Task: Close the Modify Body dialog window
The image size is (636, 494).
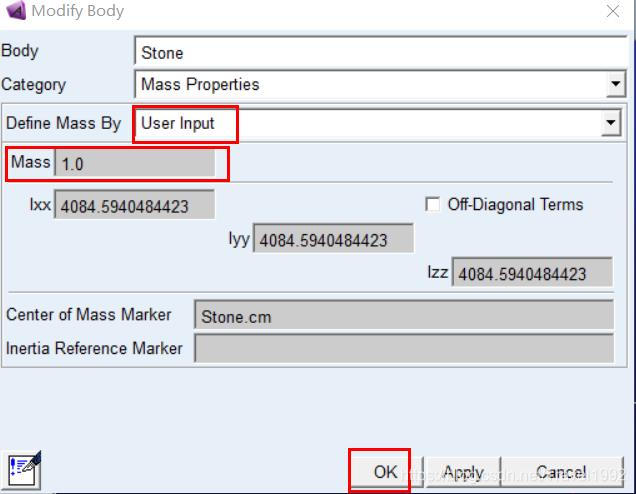Action: tap(612, 11)
